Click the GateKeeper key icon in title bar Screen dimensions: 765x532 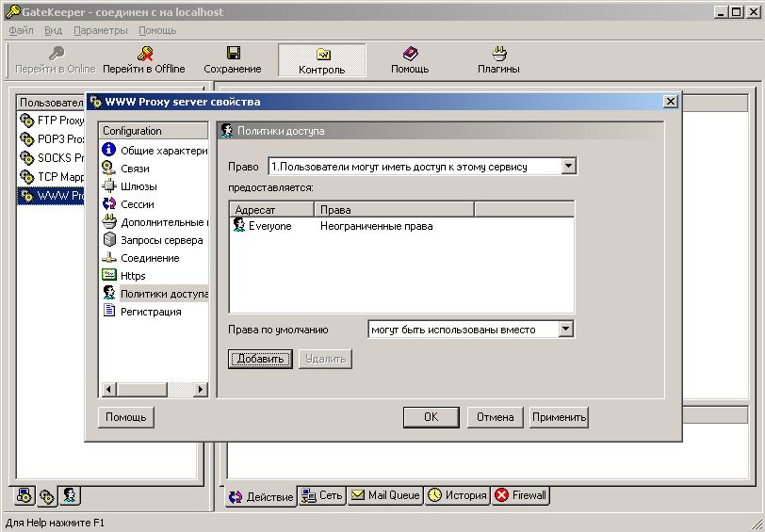click(12, 11)
